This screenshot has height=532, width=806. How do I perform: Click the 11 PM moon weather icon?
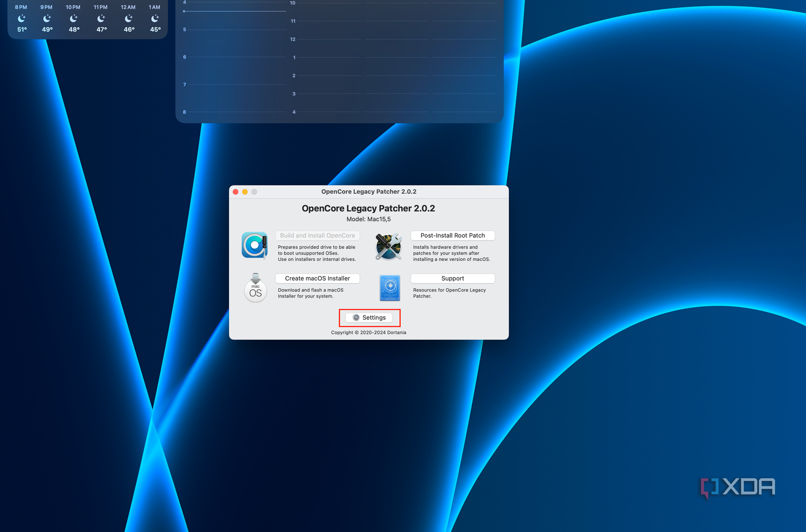pos(101,19)
